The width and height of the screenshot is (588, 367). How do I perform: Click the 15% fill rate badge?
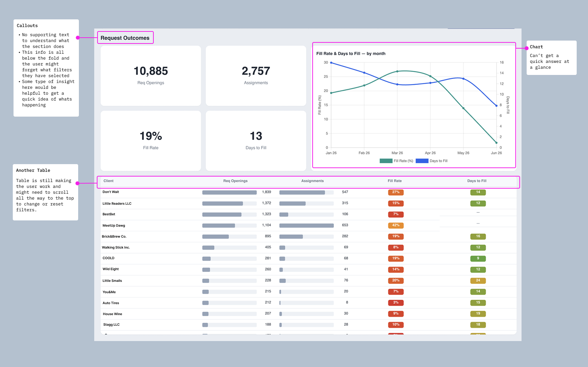coord(396,203)
